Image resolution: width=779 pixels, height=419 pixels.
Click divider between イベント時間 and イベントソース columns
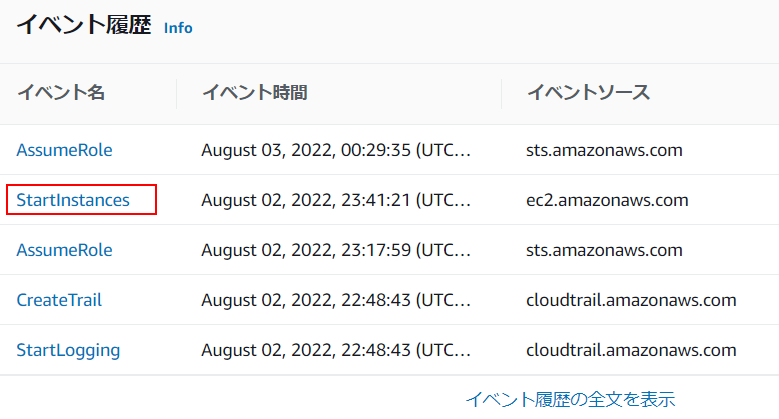[x=502, y=93]
